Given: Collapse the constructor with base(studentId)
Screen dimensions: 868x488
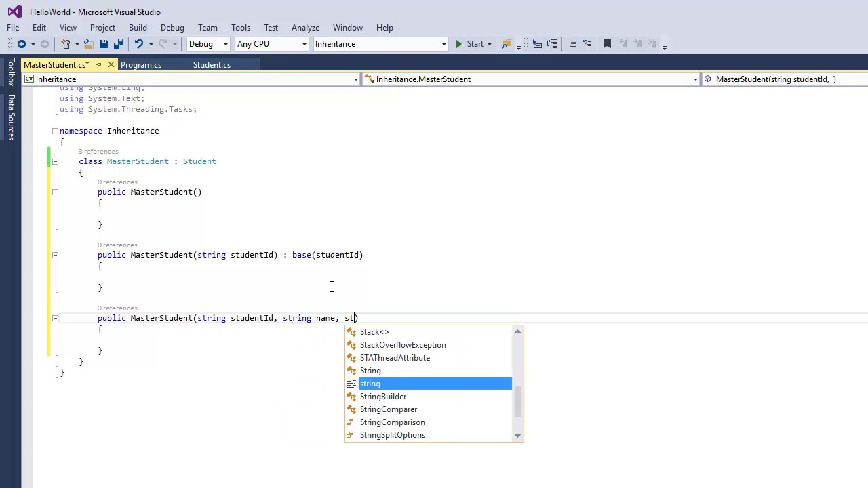Looking at the screenshot, I should point(55,255).
